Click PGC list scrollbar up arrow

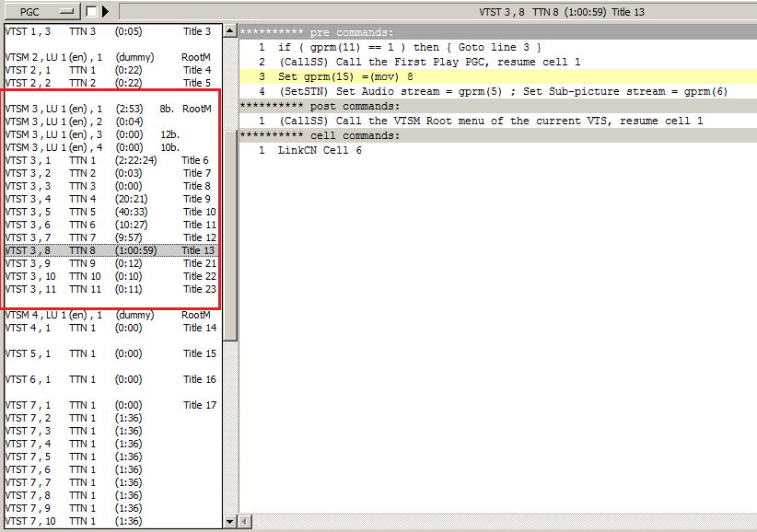(230, 31)
